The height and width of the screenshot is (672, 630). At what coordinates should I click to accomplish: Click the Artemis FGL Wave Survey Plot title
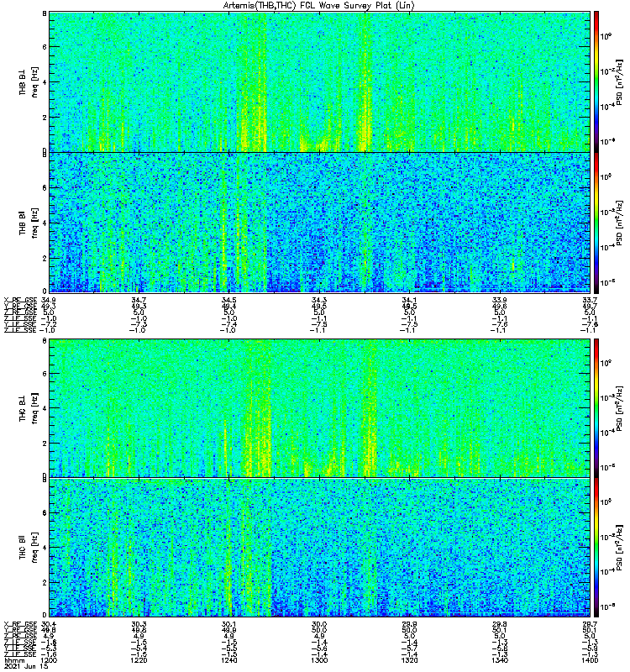point(319,6)
